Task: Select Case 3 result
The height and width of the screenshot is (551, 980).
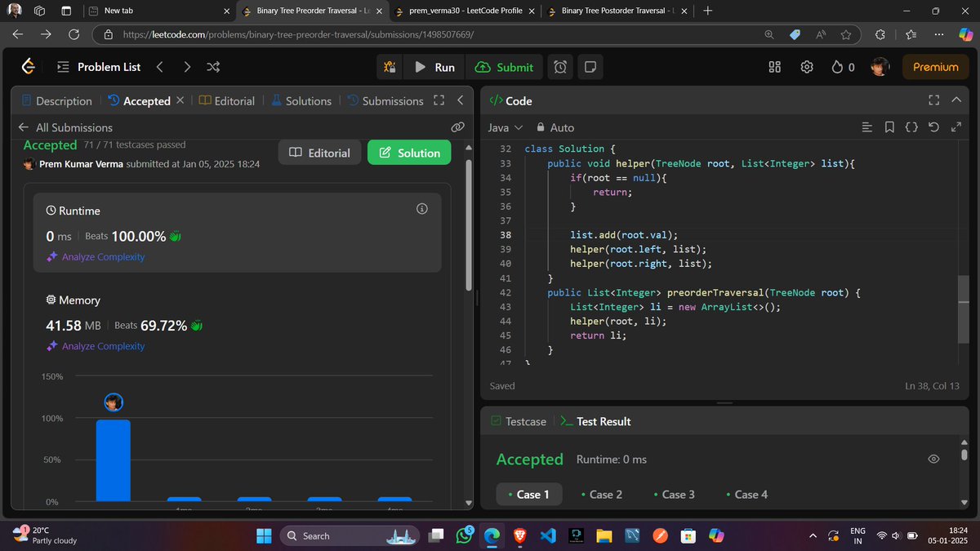Action: pyautogui.click(x=673, y=494)
